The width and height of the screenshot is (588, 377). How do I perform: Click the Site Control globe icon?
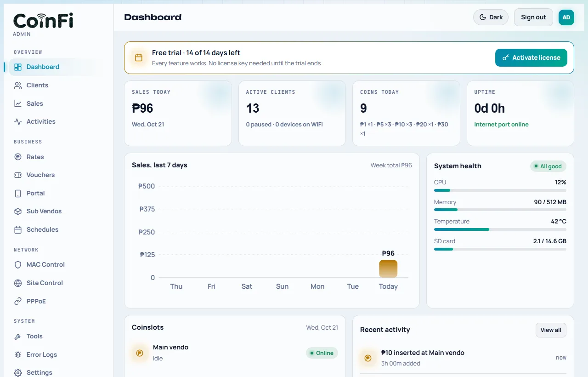18,283
